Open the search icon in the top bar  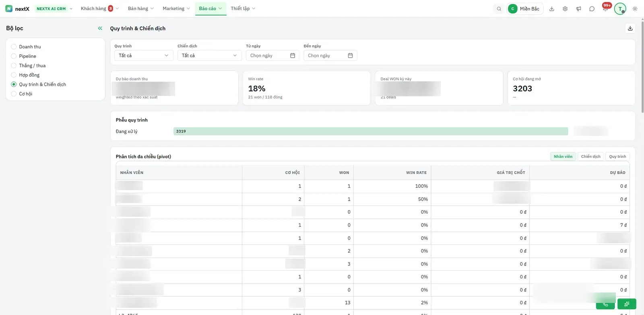coord(499,9)
